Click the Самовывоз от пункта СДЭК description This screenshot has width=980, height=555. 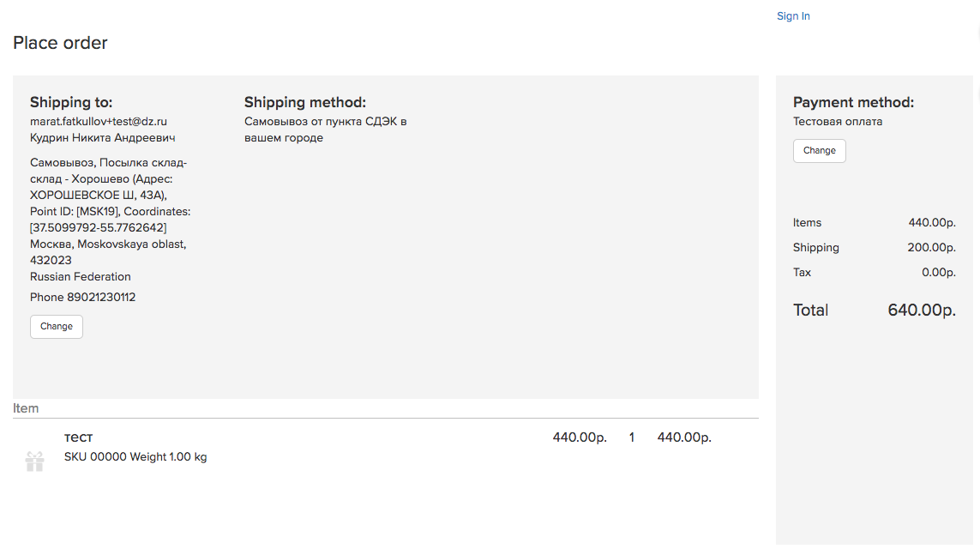(325, 130)
